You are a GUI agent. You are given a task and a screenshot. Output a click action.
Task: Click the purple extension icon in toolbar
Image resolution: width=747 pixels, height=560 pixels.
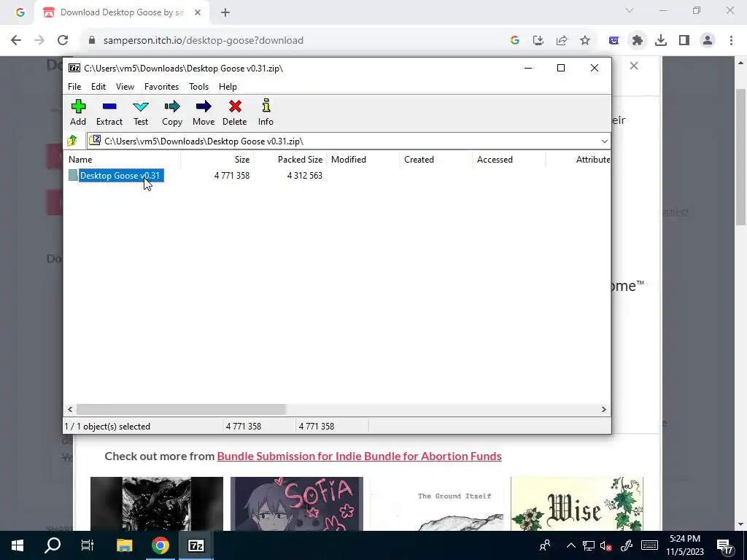614,41
